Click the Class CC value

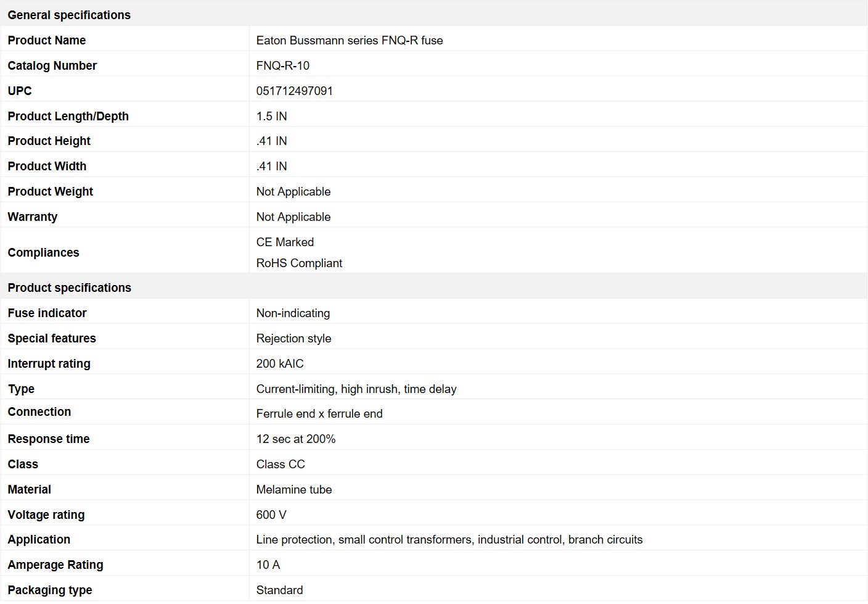(x=280, y=464)
